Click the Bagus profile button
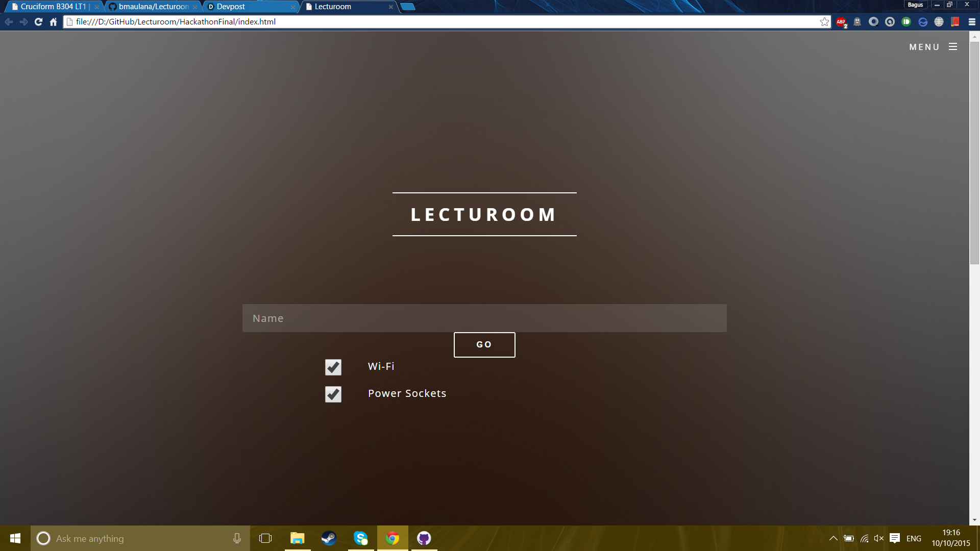Image resolution: width=980 pixels, height=551 pixels. pyautogui.click(x=915, y=5)
